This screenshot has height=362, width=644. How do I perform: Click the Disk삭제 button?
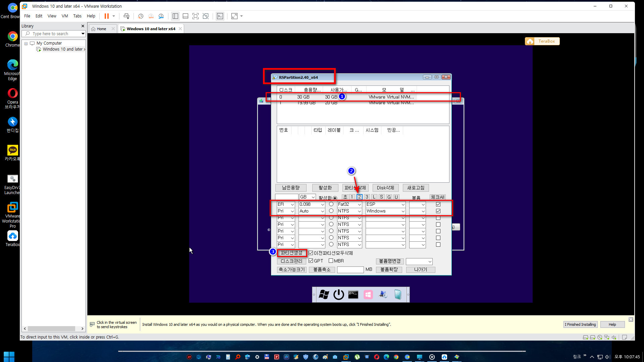[x=385, y=188]
